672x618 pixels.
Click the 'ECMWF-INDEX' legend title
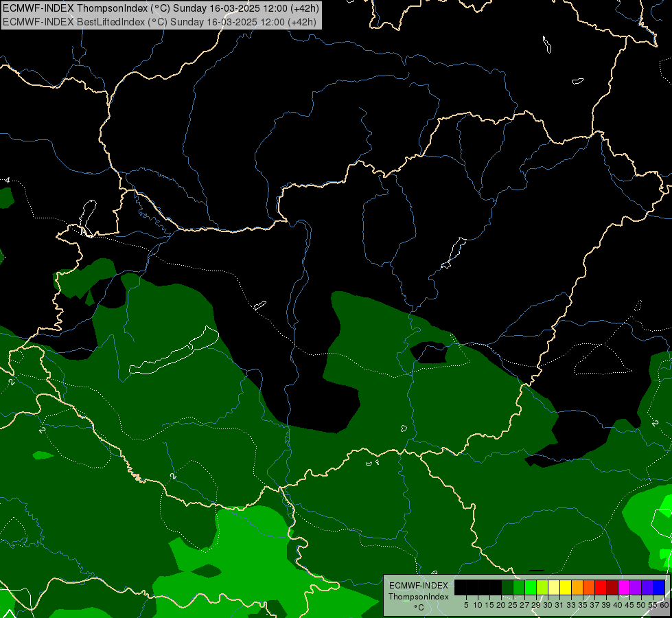[419, 586]
